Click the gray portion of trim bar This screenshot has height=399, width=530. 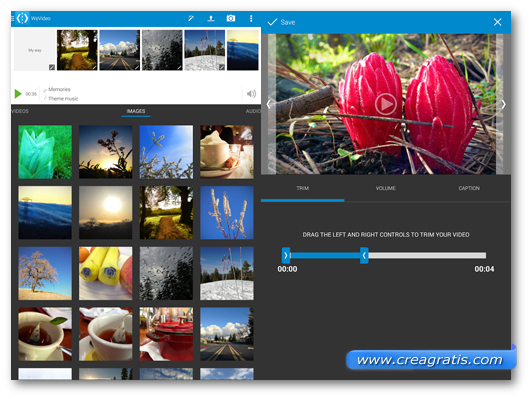click(x=427, y=256)
